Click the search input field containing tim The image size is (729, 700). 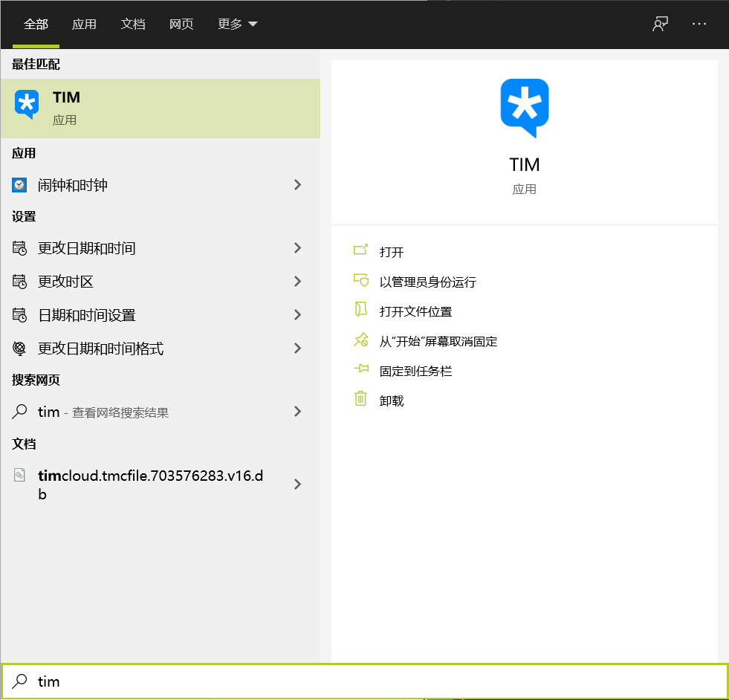(364, 681)
